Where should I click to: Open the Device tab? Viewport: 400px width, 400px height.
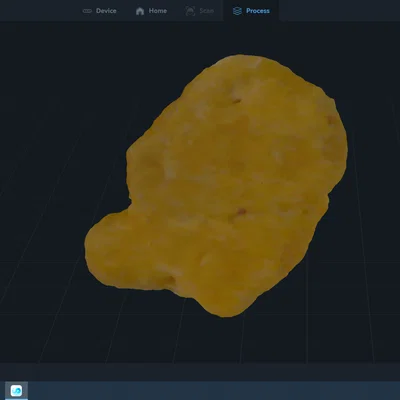point(99,11)
